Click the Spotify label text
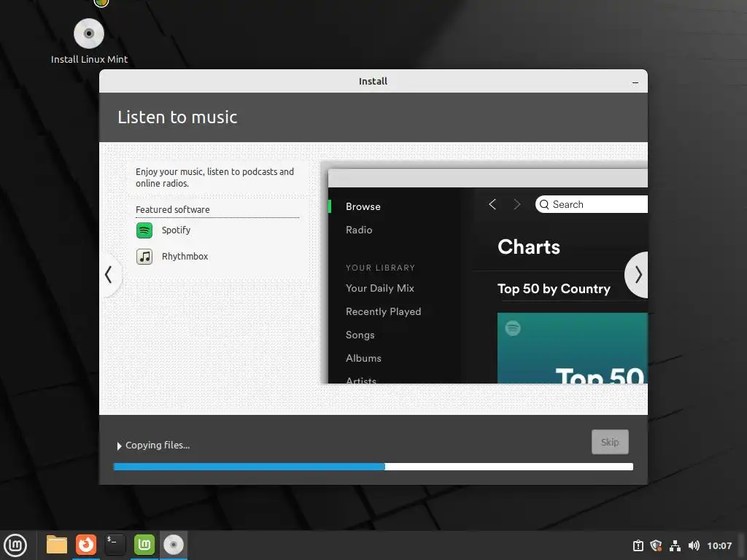The height and width of the screenshot is (560, 747). 176,230
